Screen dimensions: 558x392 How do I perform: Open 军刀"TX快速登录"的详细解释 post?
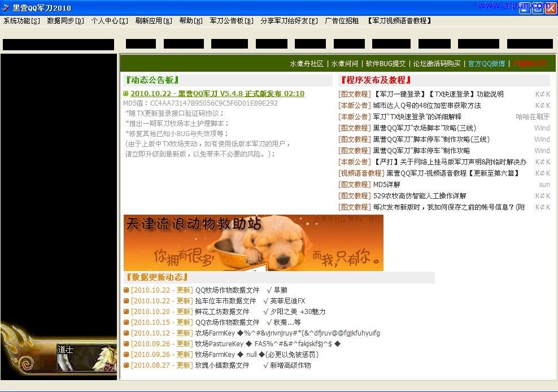[x=417, y=117]
